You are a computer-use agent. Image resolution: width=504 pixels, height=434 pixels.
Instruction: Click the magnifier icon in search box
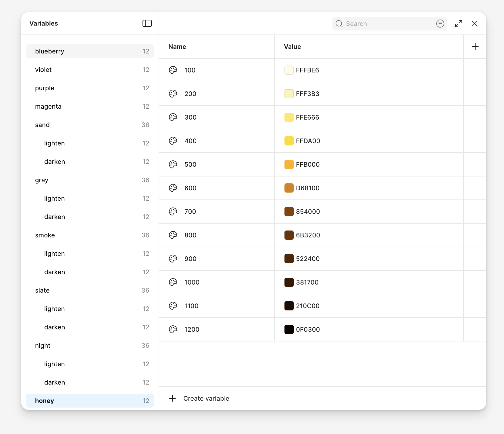click(339, 24)
